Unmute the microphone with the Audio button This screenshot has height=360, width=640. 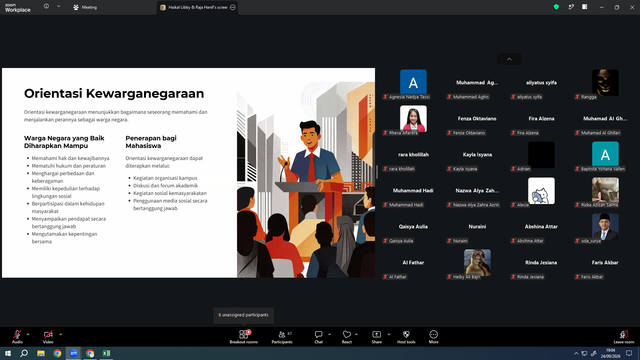[17, 337]
